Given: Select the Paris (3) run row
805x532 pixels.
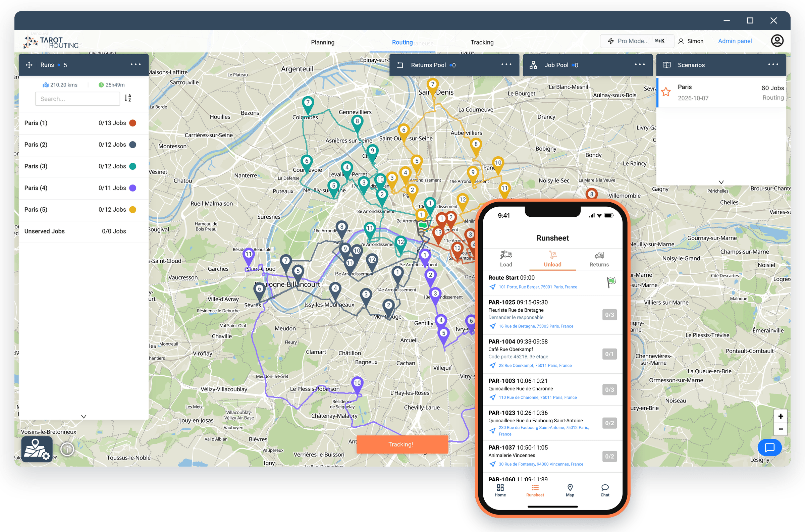Looking at the screenshot, I should [84, 166].
